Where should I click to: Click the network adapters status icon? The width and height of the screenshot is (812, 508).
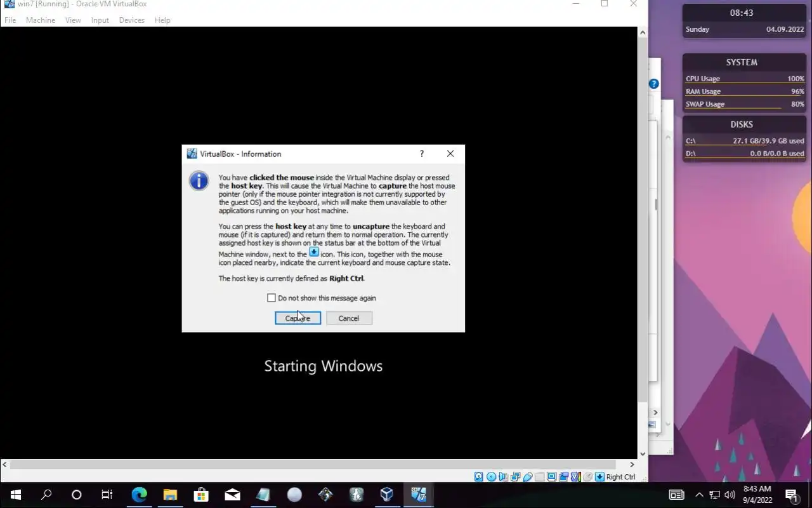click(x=515, y=477)
